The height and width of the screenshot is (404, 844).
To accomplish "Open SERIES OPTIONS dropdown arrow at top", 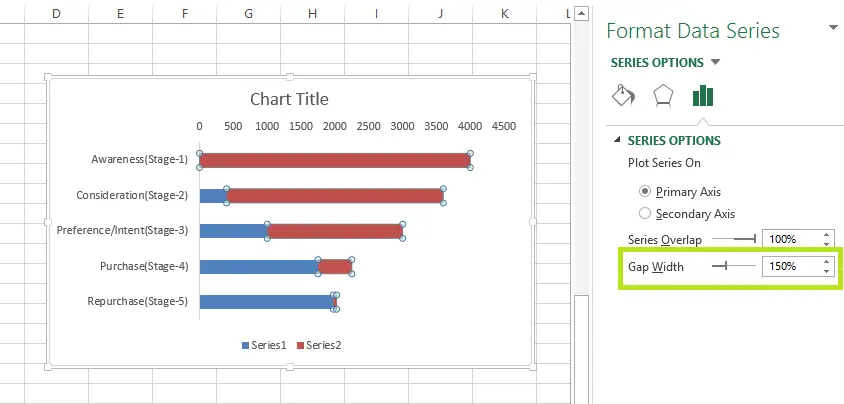I will click(715, 62).
